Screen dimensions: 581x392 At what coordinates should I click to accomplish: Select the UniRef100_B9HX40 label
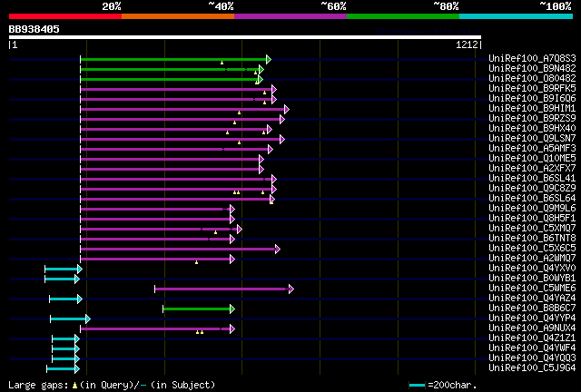532,128
